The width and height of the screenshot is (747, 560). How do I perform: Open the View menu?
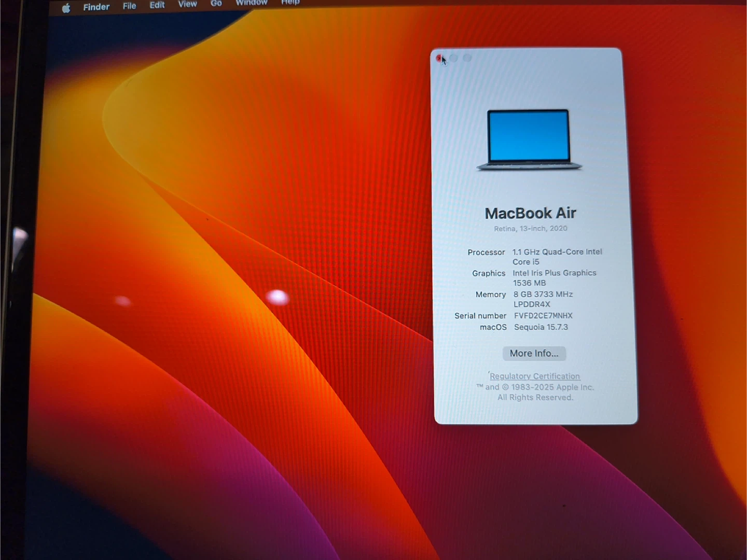[187, 4]
